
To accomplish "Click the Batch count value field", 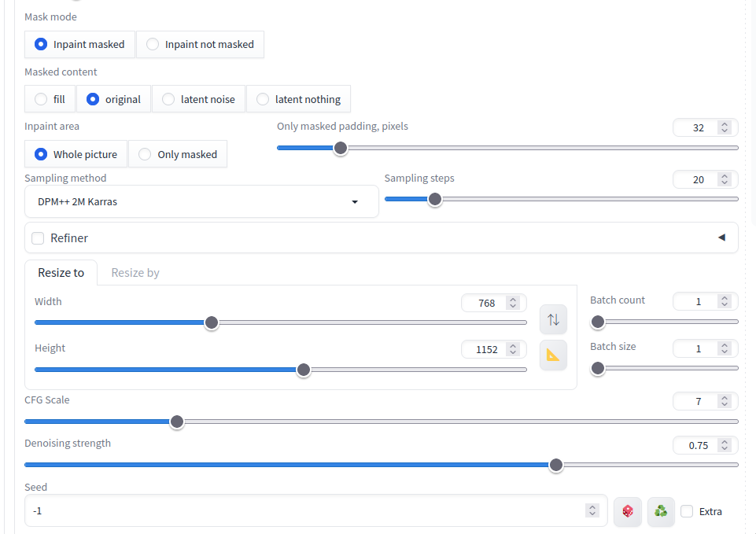I will click(x=697, y=301).
